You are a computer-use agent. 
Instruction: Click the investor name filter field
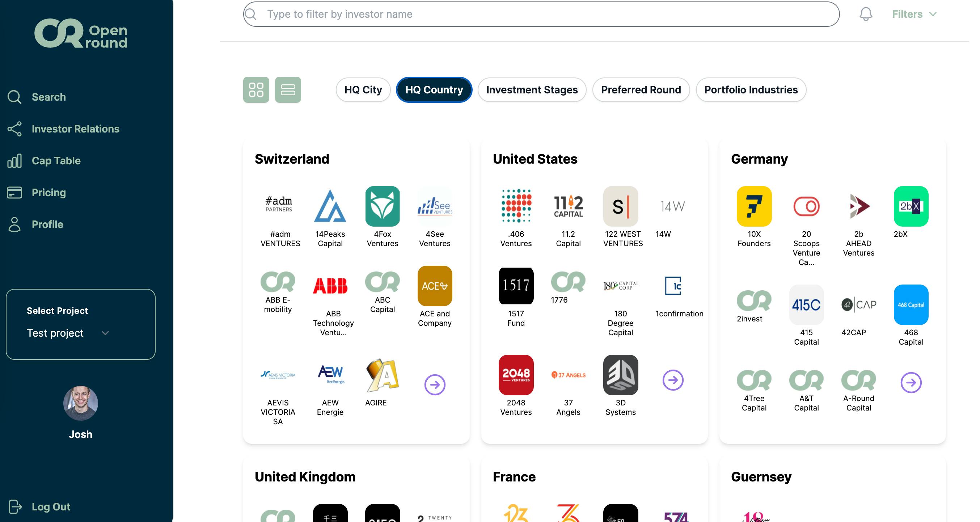pyautogui.click(x=541, y=14)
